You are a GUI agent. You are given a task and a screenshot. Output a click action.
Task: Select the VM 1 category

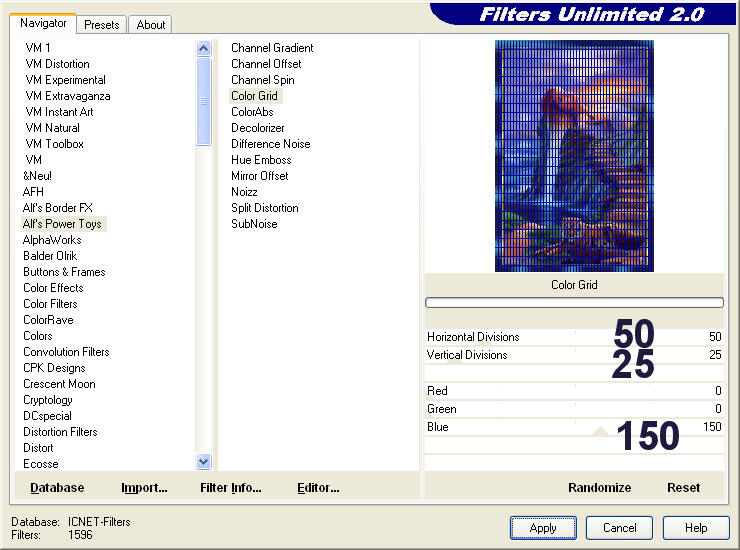[x=38, y=48]
